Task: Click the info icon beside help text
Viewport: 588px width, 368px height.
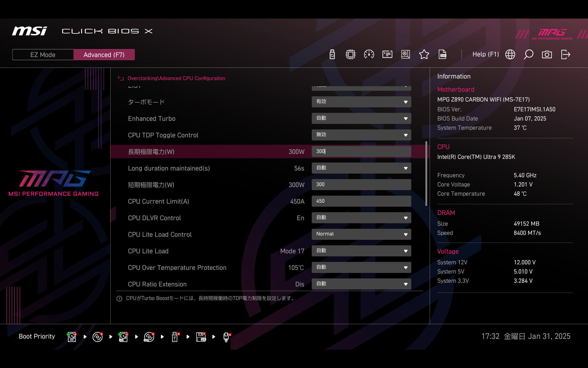Action: (x=119, y=298)
